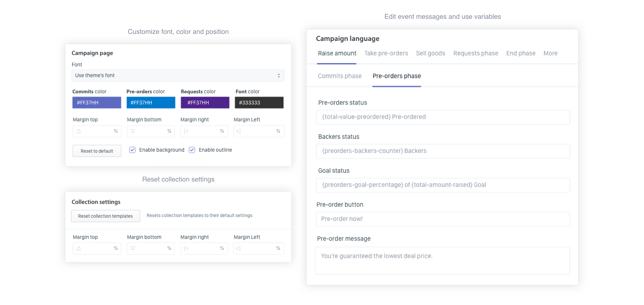Click the margin right icon in Collection settings
Screen dimensions: 644x305
186,249
